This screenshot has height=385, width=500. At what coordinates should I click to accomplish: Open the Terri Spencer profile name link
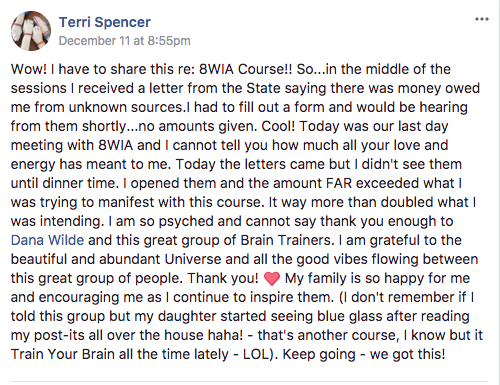tap(105, 22)
